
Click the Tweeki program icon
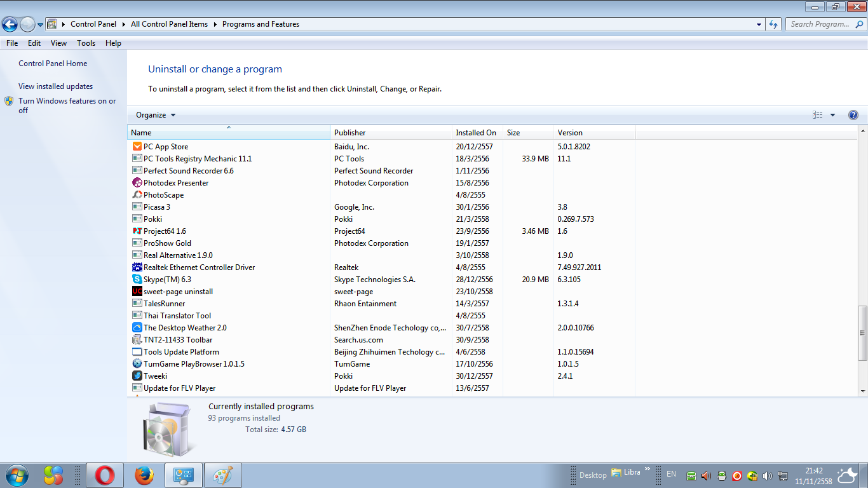point(137,376)
